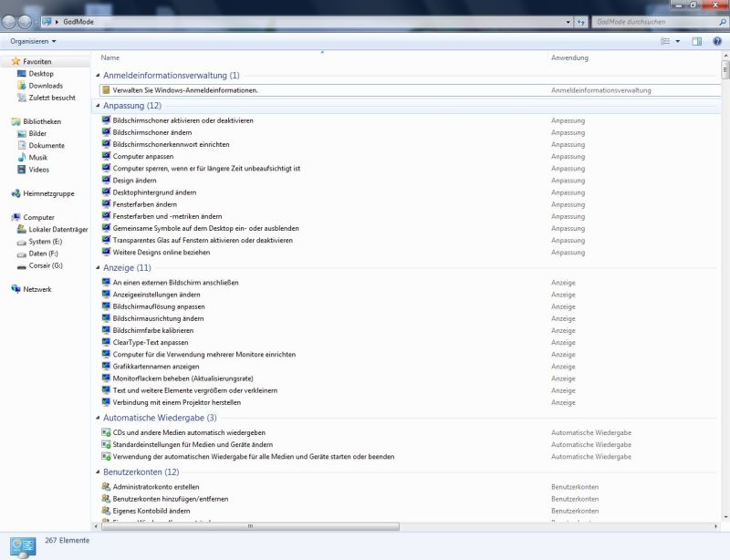Select Favoriten in the navigation pane

pos(36,61)
